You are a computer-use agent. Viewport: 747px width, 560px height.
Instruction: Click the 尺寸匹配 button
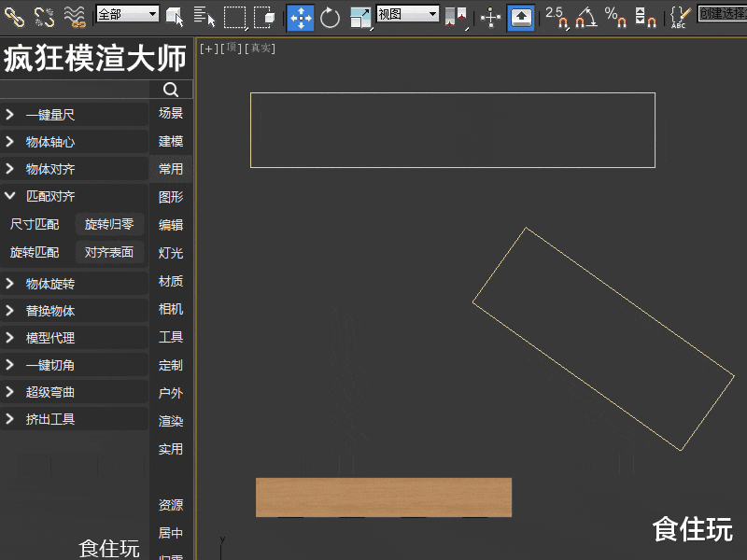pos(34,225)
